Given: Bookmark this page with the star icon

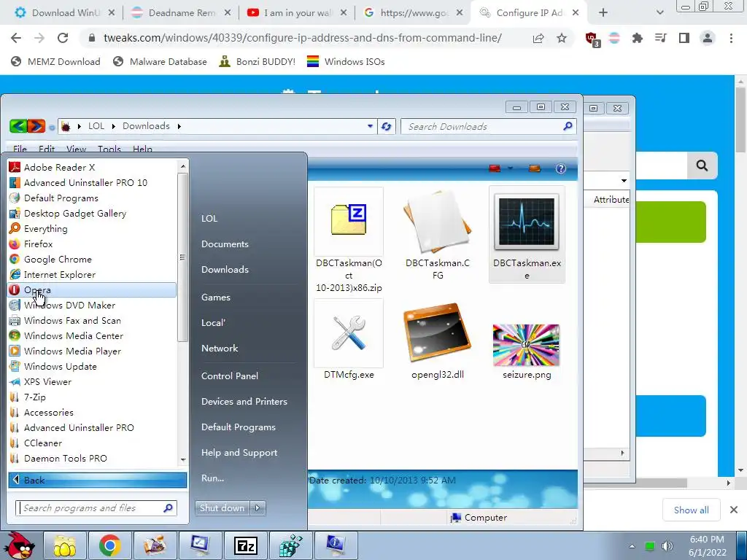Looking at the screenshot, I should coord(562,38).
